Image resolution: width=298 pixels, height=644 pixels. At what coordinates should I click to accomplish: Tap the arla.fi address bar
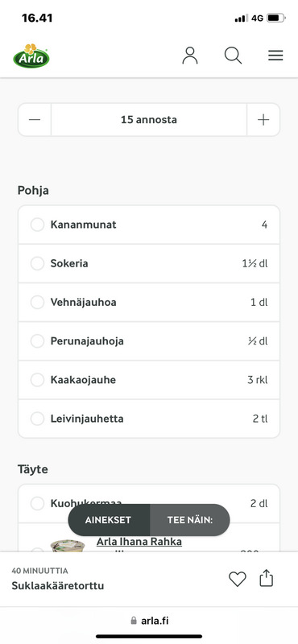pyautogui.click(x=149, y=621)
